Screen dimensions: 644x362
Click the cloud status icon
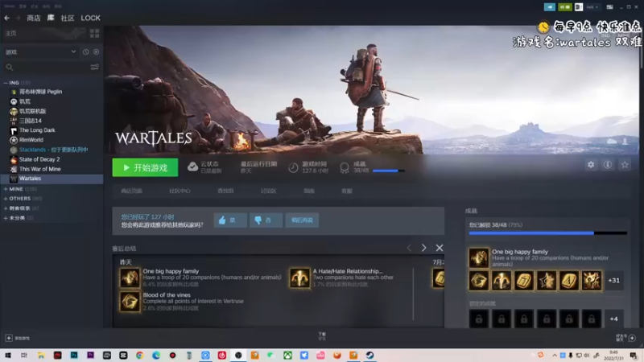[192, 167]
